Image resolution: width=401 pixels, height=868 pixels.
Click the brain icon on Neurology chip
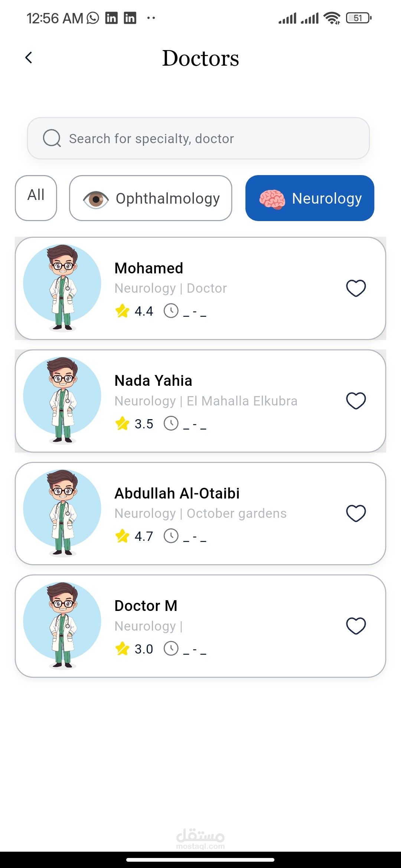pyautogui.click(x=272, y=199)
